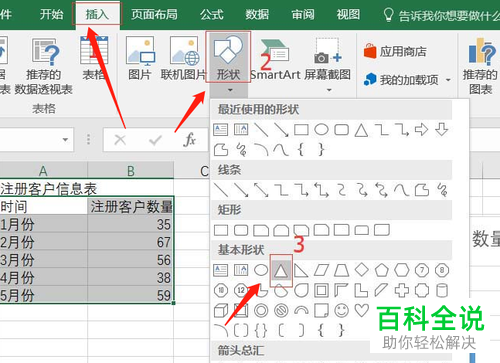Select curved connector in 线条

click(x=341, y=190)
